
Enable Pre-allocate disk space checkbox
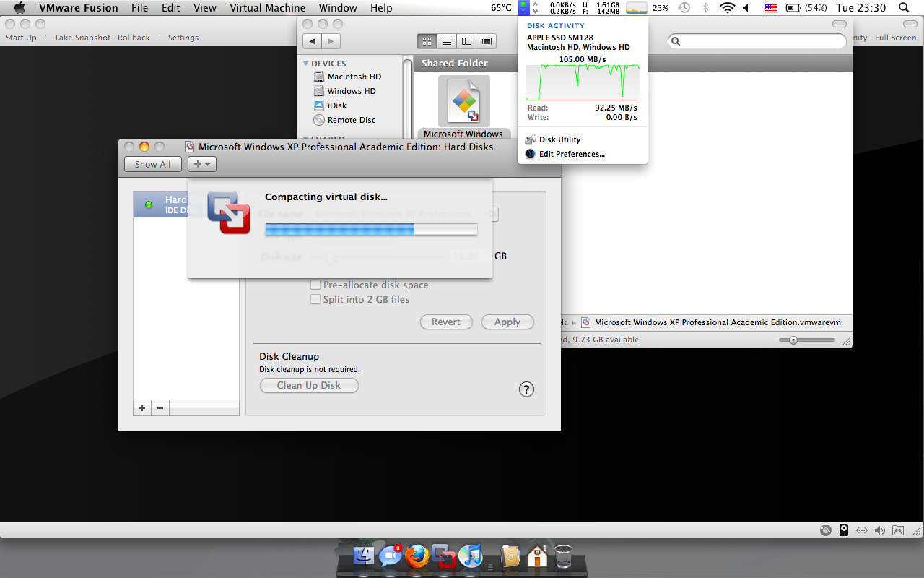coord(315,285)
